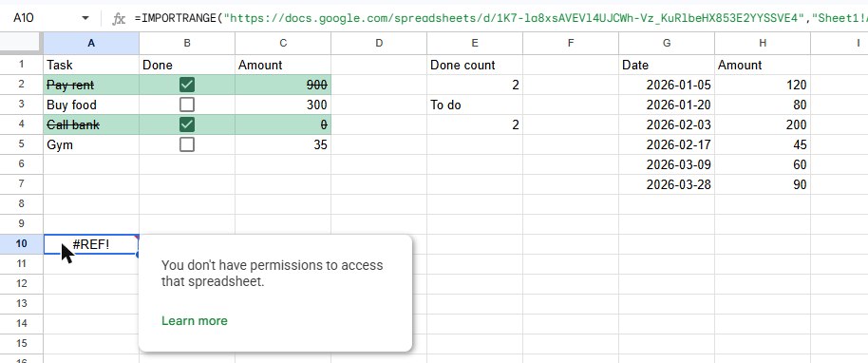Screen dimensions: 868x363
Task: Select the 2026-03-28 date cell
Action: [667, 184]
